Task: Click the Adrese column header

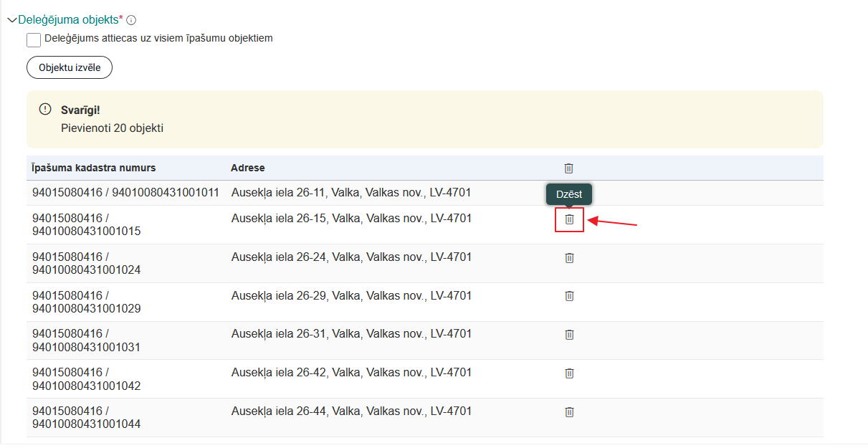Action: [247, 168]
